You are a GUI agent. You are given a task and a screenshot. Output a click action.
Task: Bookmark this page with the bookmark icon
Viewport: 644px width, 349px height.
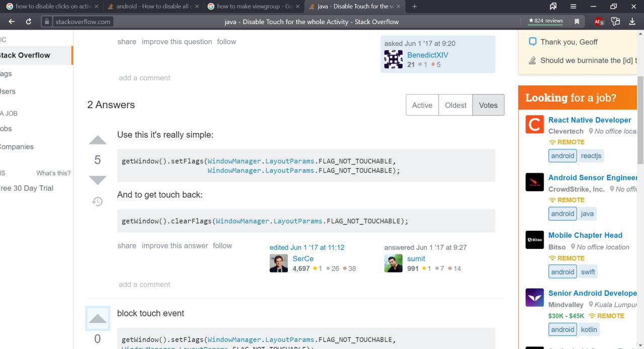[577, 22]
